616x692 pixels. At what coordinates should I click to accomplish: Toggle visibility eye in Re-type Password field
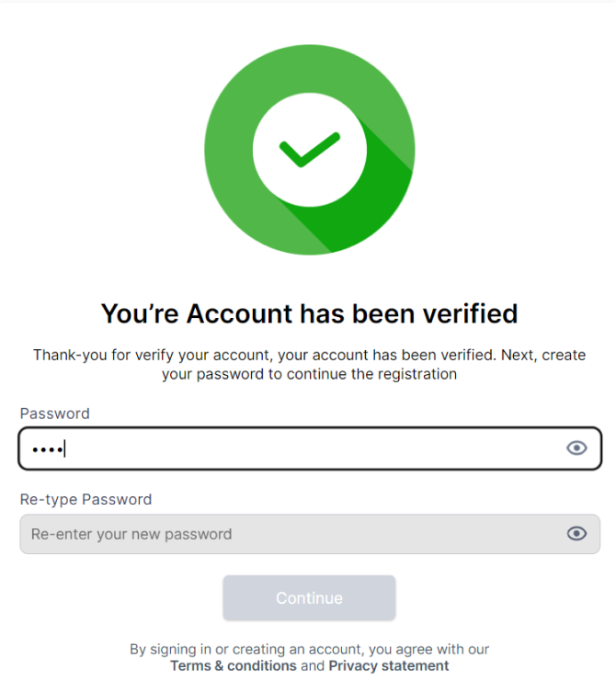[x=576, y=534]
